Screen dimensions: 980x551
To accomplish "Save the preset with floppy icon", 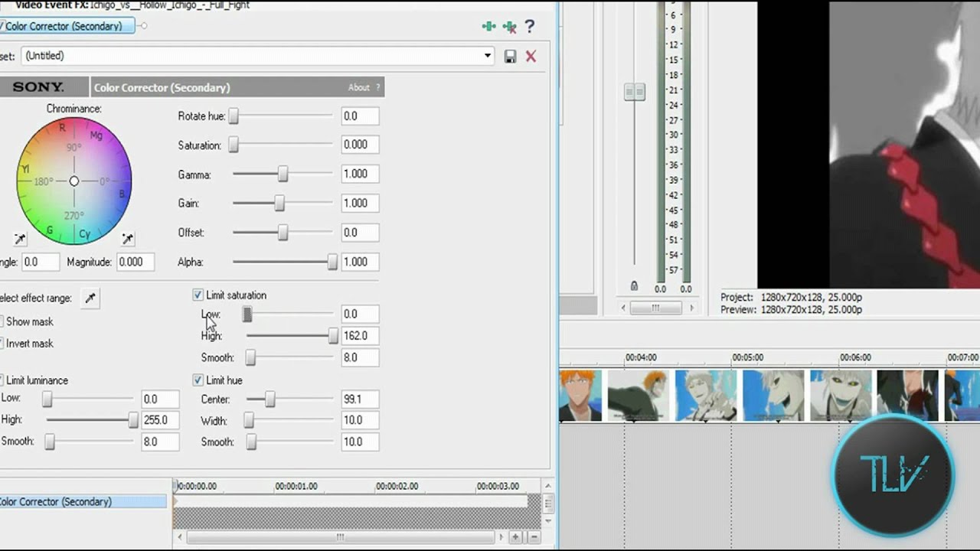I will [510, 57].
